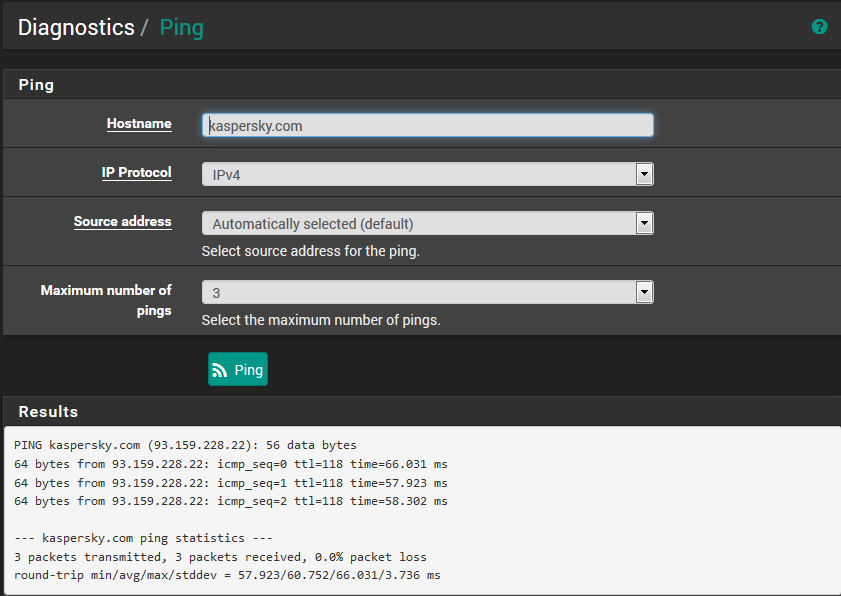Viewport: 841px width, 596px height.
Task: Open the help icon in the header
Action: coord(819,27)
